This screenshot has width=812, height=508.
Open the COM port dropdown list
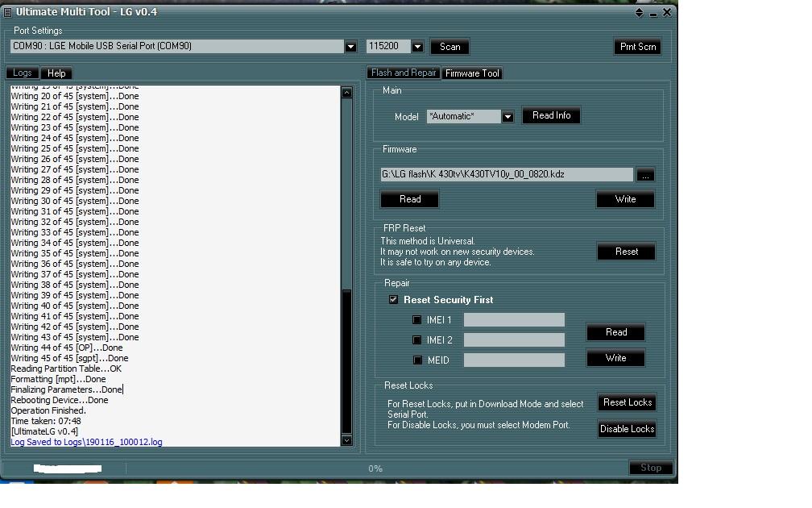(350, 47)
